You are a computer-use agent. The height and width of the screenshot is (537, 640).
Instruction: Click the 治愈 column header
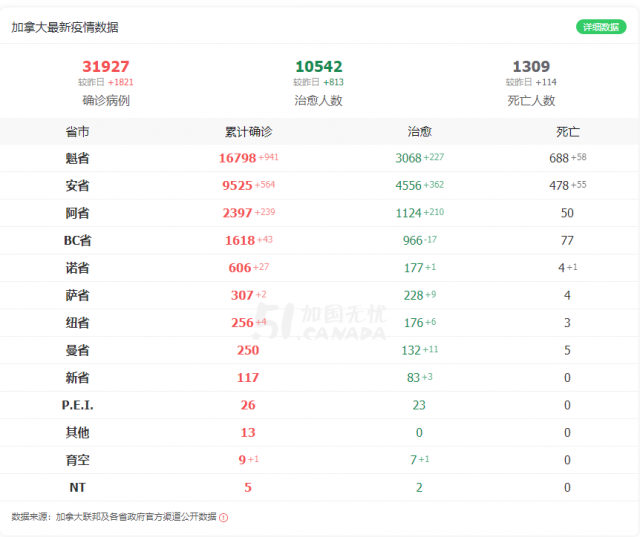coord(420,132)
